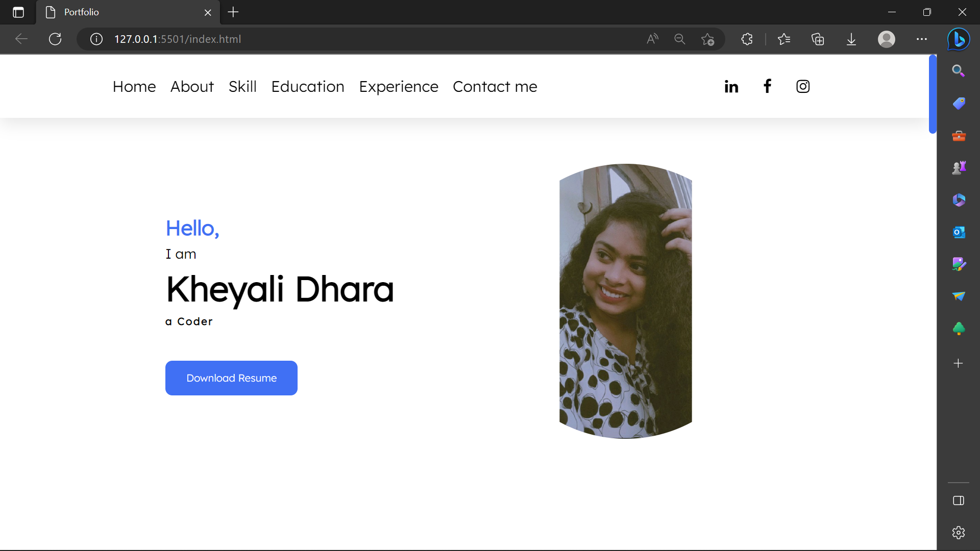Screen dimensions: 980x551
Task: Click the Download Resume button
Action: coord(231,378)
